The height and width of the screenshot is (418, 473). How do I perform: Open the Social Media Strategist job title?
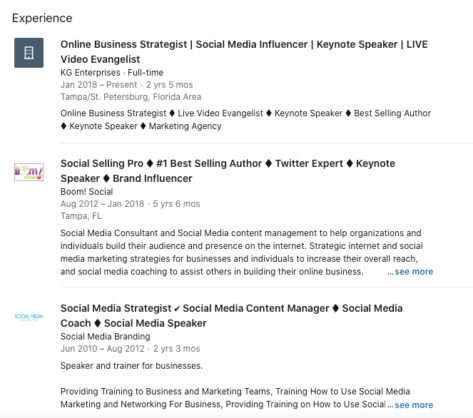tap(231, 316)
